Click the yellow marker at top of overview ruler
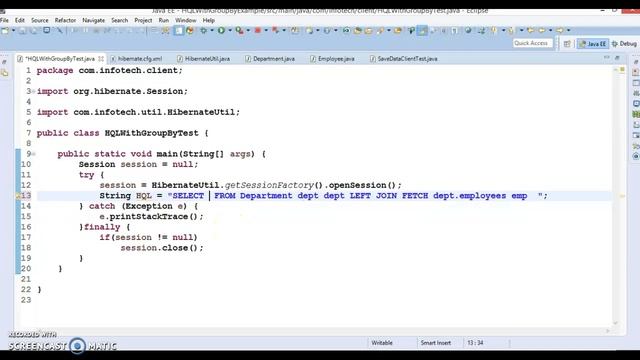Image resolution: width=640 pixels, height=360 pixels. click(622, 70)
